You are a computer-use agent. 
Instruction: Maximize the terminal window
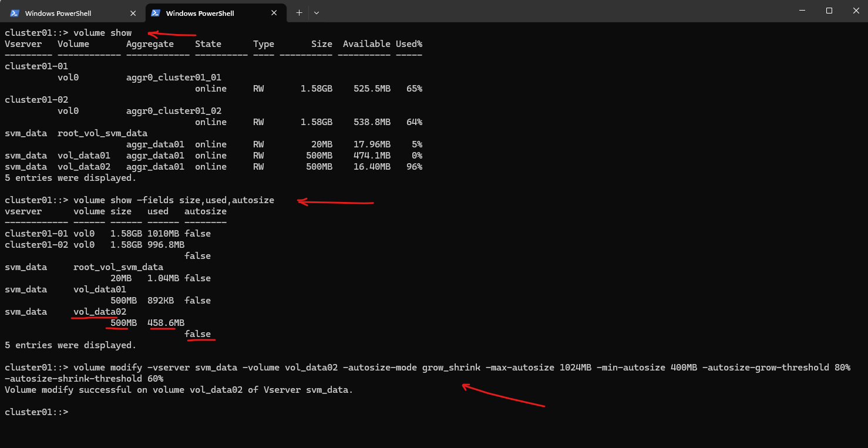coord(829,11)
